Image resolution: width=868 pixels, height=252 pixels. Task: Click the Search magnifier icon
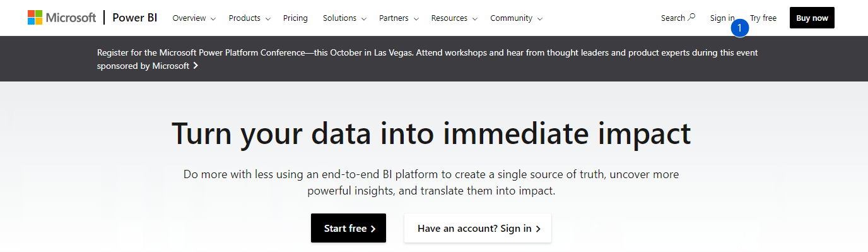click(691, 18)
